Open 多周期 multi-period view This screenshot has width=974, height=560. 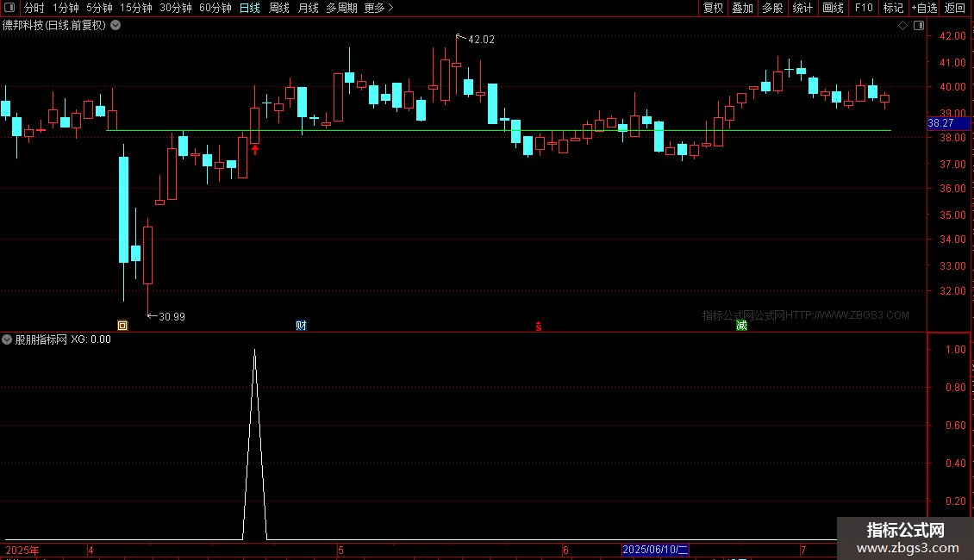pyautogui.click(x=341, y=8)
